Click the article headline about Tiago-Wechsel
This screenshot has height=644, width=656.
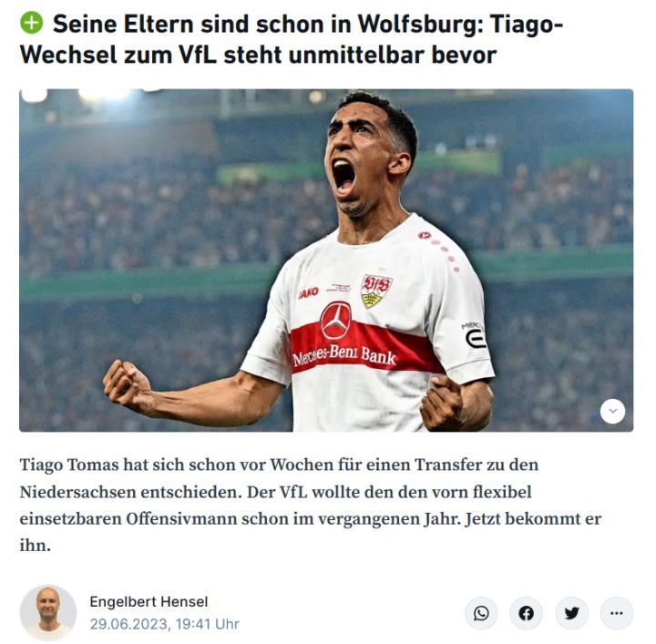292,39
